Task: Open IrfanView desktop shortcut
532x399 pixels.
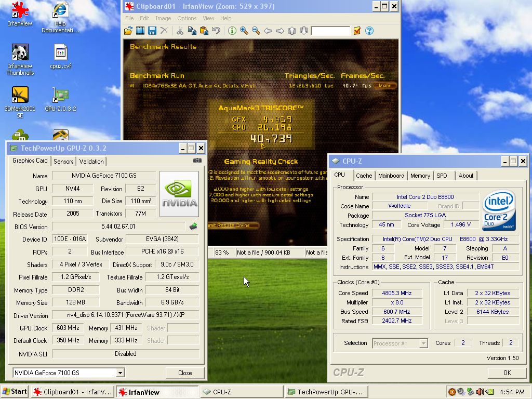Action: tap(20, 14)
